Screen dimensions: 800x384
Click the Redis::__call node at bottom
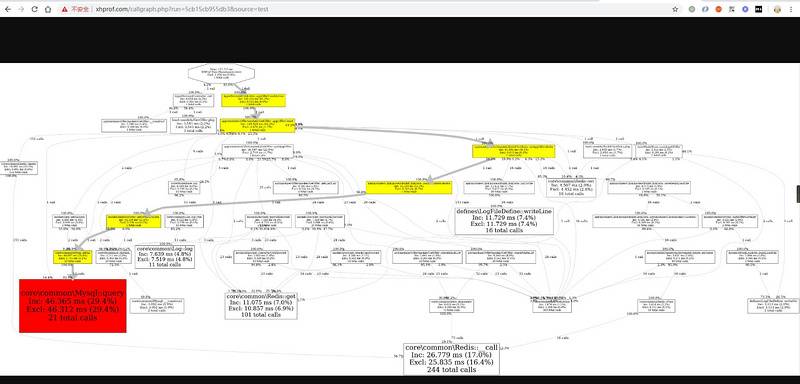(x=451, y=358)
